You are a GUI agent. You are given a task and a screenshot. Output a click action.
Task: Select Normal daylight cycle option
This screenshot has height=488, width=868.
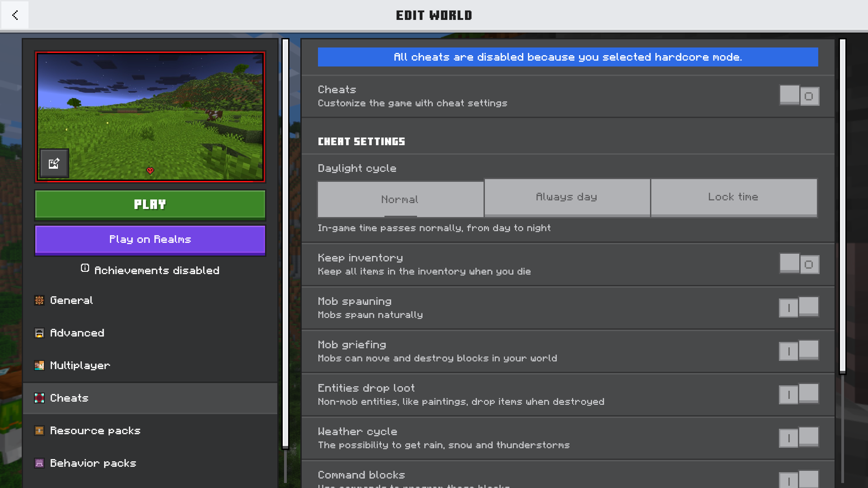click(400, 199)
